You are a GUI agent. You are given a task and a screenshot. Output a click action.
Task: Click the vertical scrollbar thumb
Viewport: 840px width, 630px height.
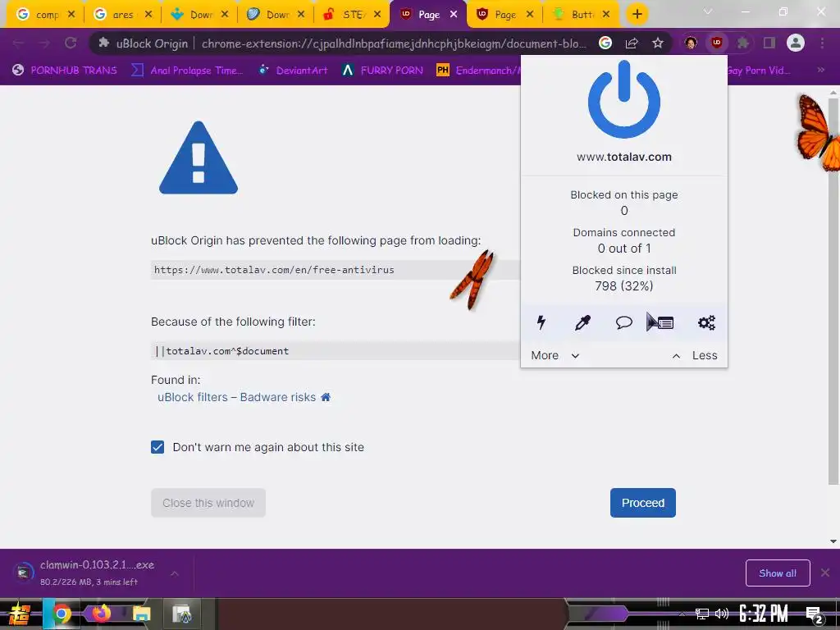click(x=833, y=292)
